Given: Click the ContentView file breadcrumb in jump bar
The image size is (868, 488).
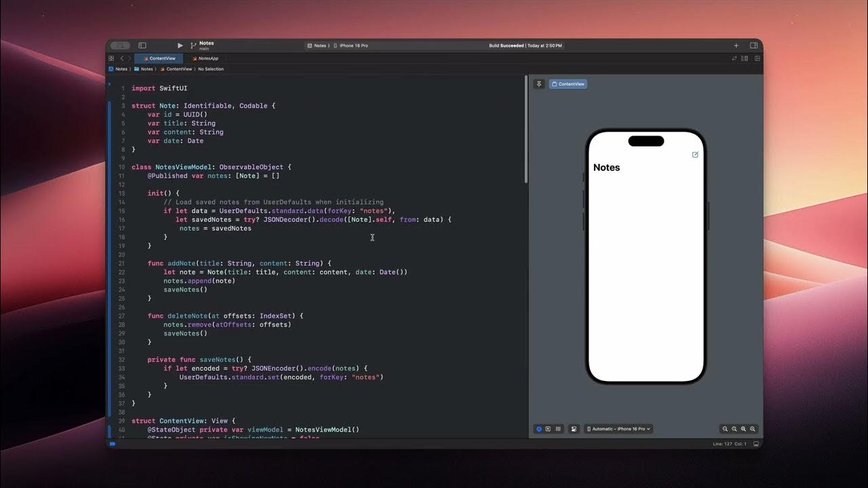Looking at the screenshot, I should (x=176, y=69).
